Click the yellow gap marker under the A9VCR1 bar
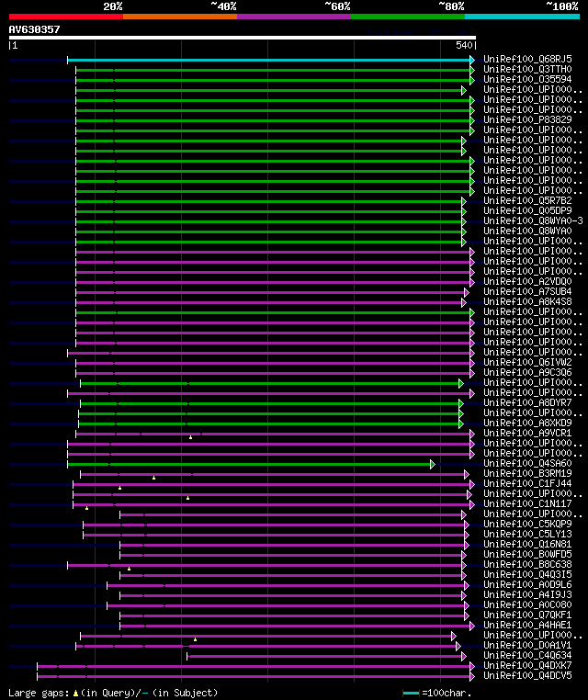This screenshot has height=700, width=588. point(191,437)
